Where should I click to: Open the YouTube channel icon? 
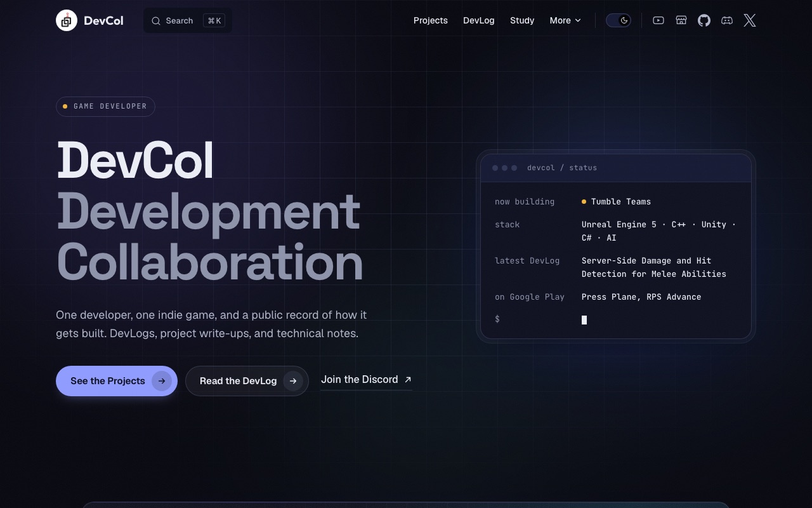658,20
